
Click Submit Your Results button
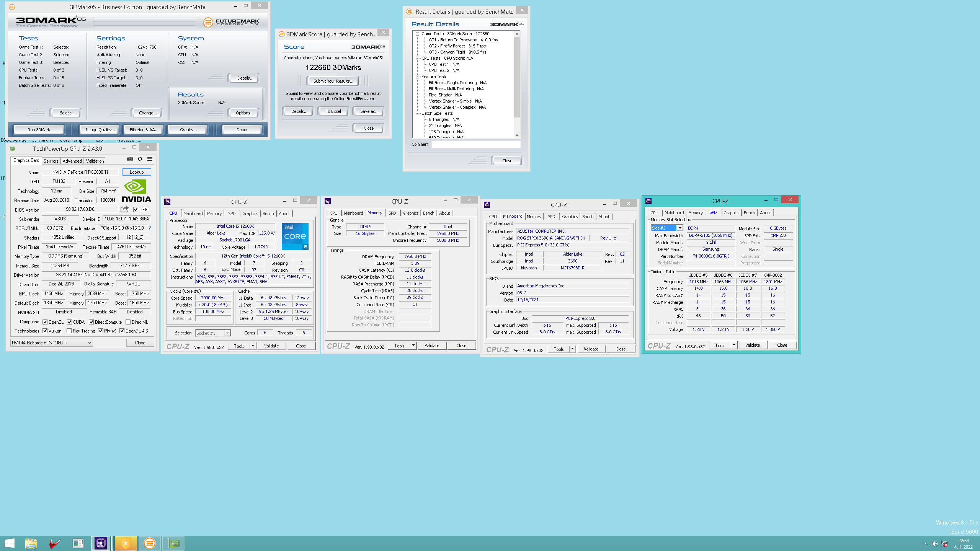point(333,81)
